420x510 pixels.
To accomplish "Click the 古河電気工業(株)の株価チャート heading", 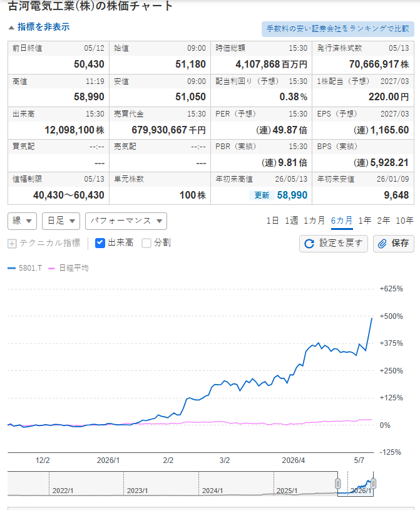I will [90, 6].
